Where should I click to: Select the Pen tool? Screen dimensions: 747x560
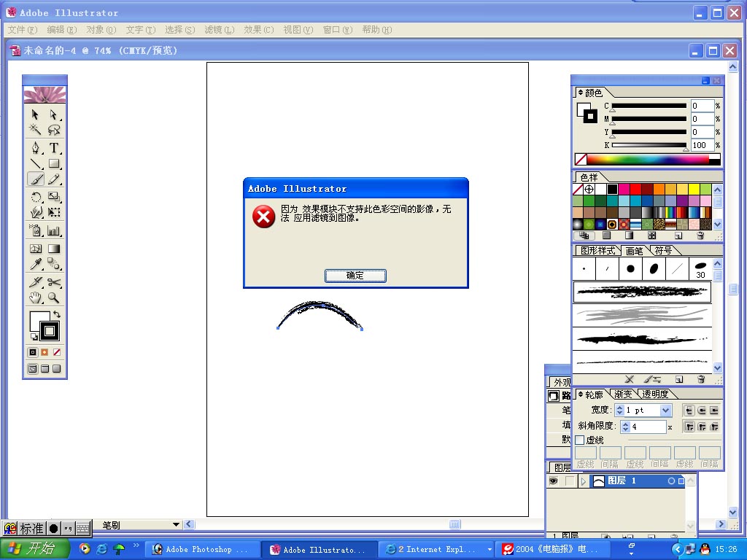coord(35,147)
